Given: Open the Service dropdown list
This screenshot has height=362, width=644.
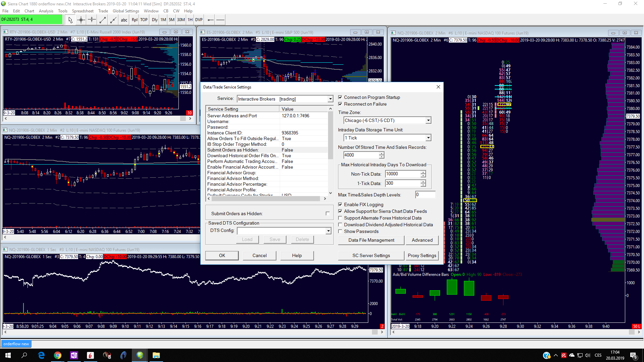Looking at the screenshot, I should pos(330,99).
